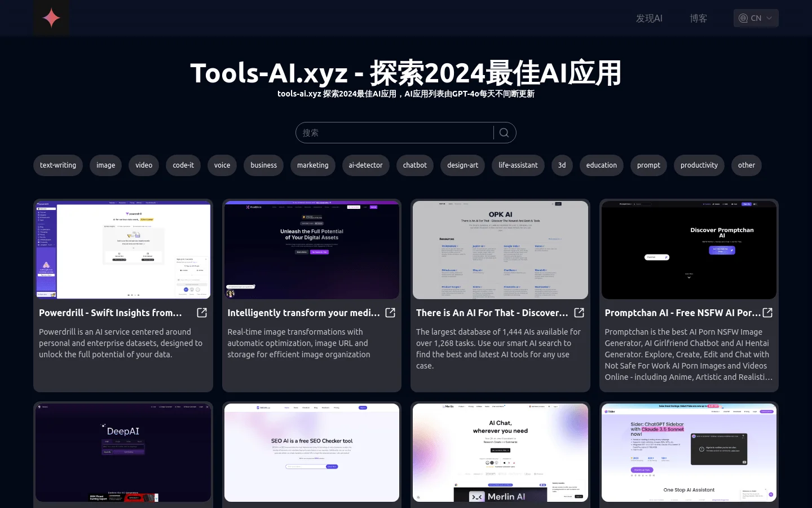Select the design-art category tag
812x508 pixels.
(x=462, y=165)
